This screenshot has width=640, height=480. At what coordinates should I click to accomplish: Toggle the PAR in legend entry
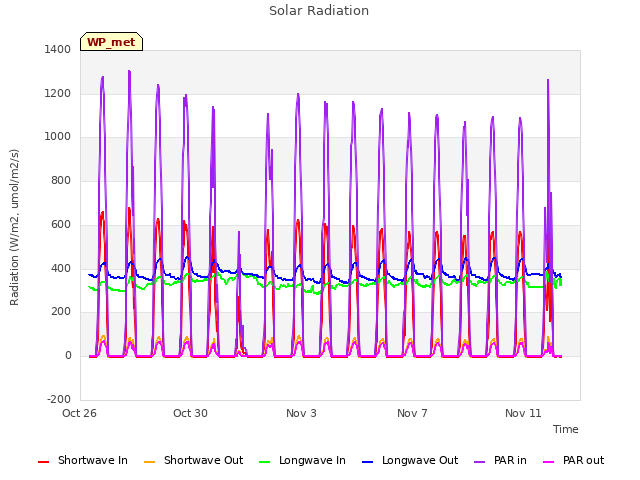[x=500, y=460]
